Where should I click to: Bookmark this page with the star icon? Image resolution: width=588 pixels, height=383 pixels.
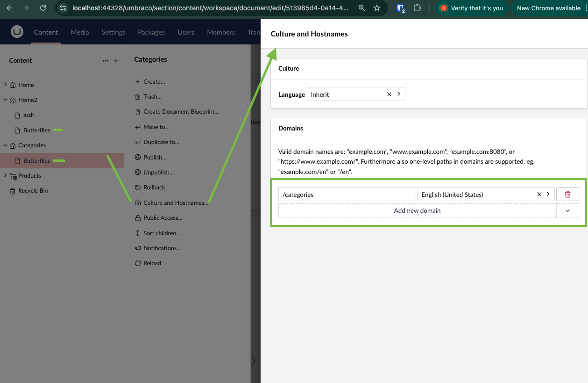[x=377, y=8]
